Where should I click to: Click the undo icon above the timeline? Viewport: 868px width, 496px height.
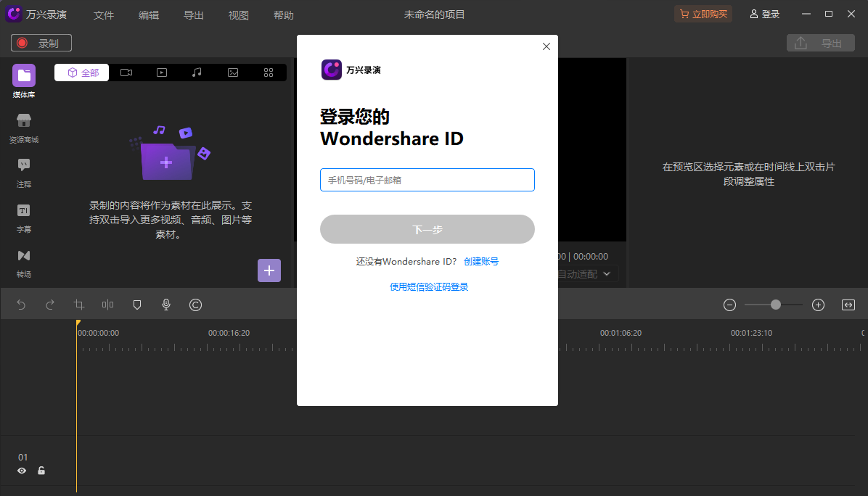[x=20, y=305]
